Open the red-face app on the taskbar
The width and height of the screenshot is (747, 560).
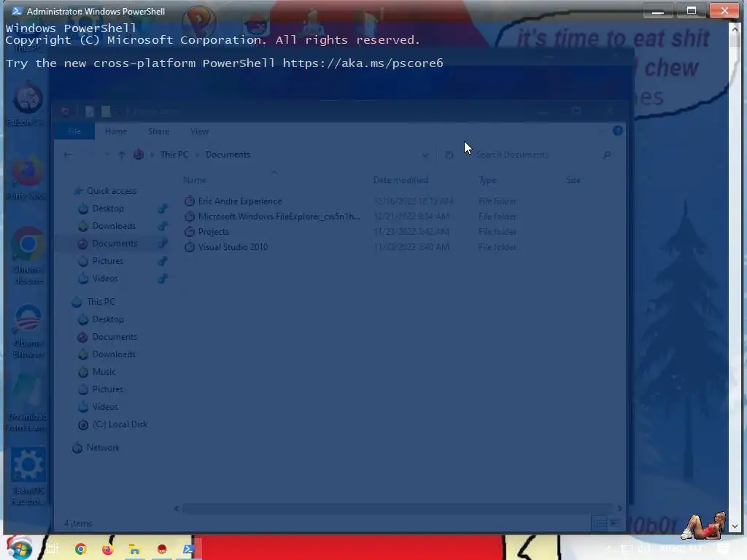coord(162,549)
